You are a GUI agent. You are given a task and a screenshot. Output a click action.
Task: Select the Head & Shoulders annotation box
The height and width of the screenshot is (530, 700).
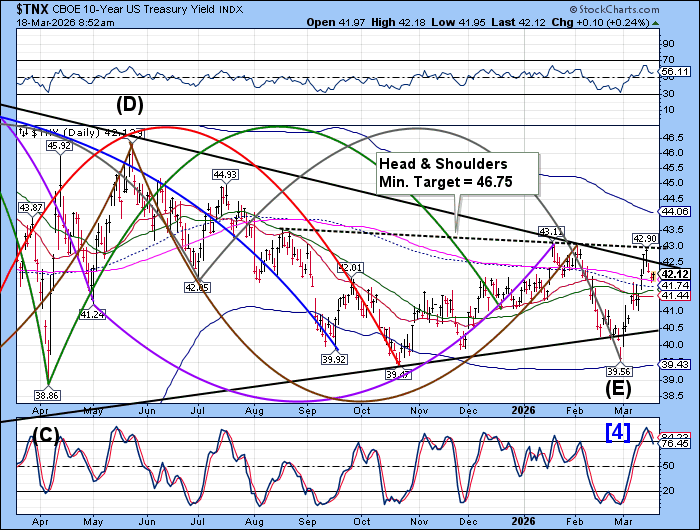pos(457,175)
